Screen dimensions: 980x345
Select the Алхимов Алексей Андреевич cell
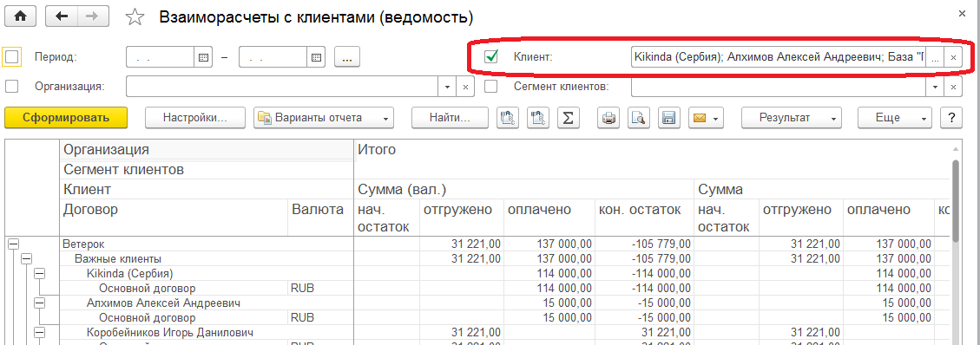(x=207, y=303)
